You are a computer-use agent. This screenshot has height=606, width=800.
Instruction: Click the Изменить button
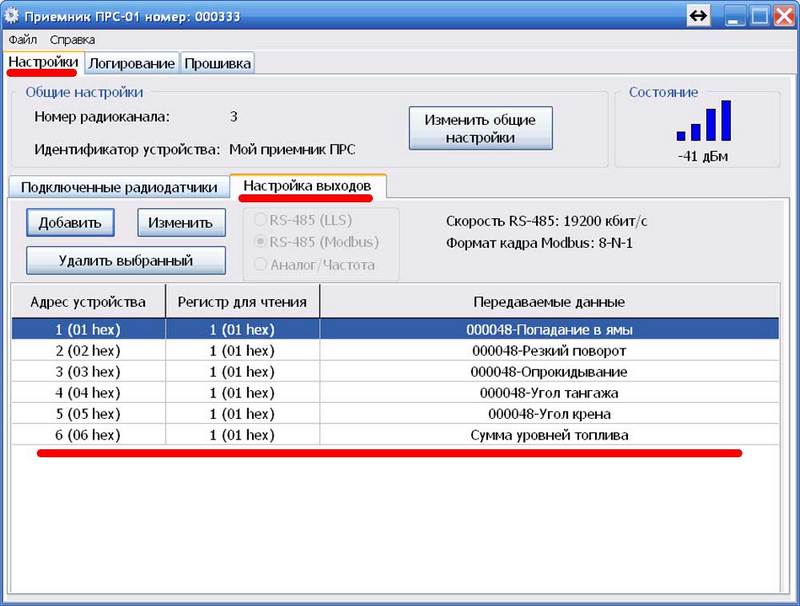(181, 222)
